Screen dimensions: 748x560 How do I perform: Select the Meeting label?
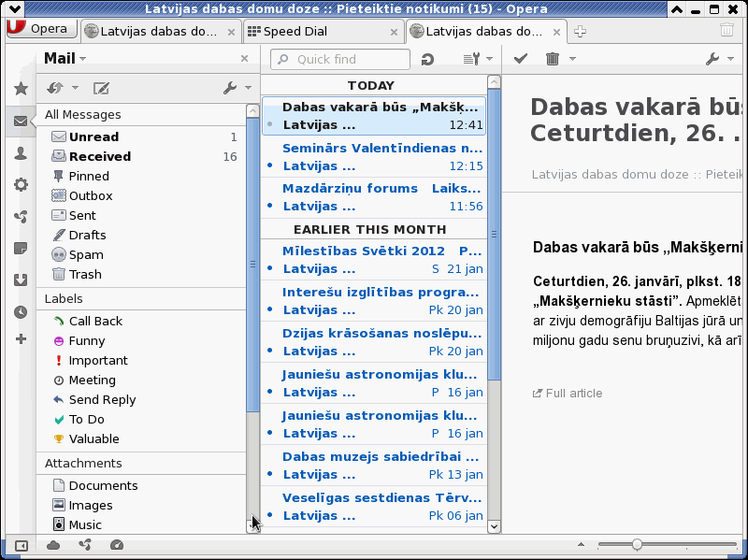(x=141, y=380)
